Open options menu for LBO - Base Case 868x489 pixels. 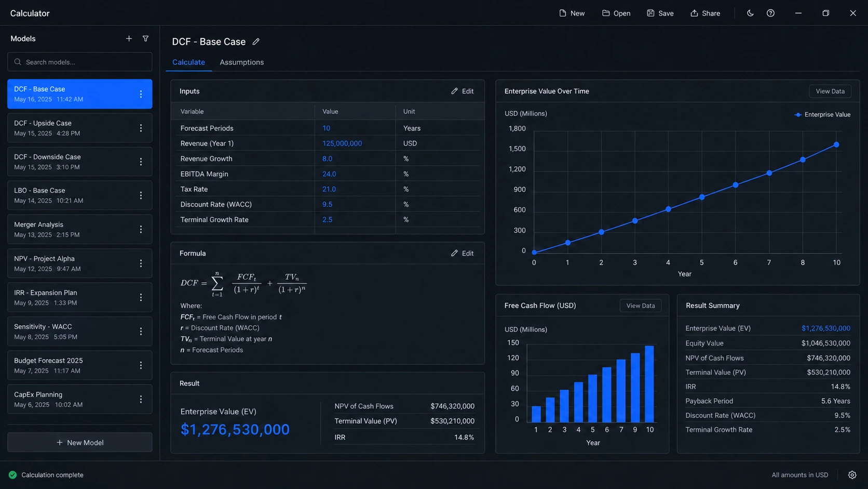point(141,195)
